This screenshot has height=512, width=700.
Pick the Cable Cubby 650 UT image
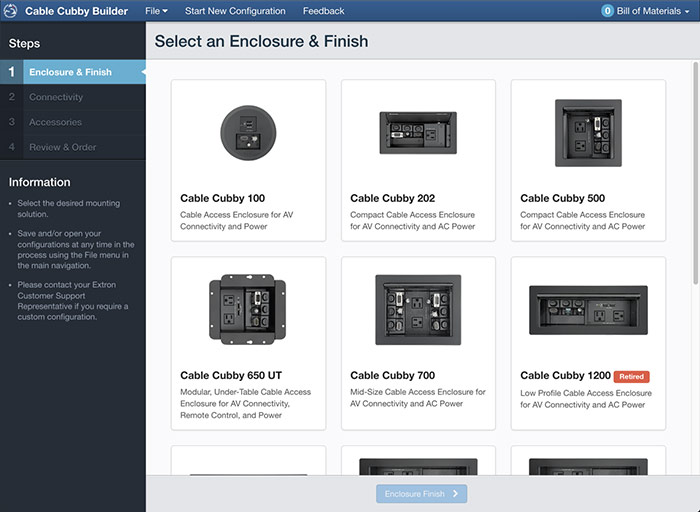(x=248, y=309)
